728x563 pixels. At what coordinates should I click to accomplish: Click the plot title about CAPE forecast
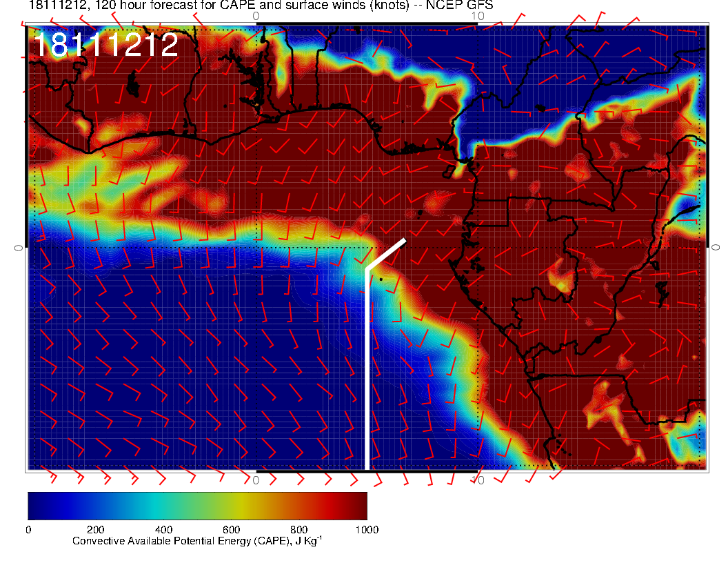click(x=261, y=6)
